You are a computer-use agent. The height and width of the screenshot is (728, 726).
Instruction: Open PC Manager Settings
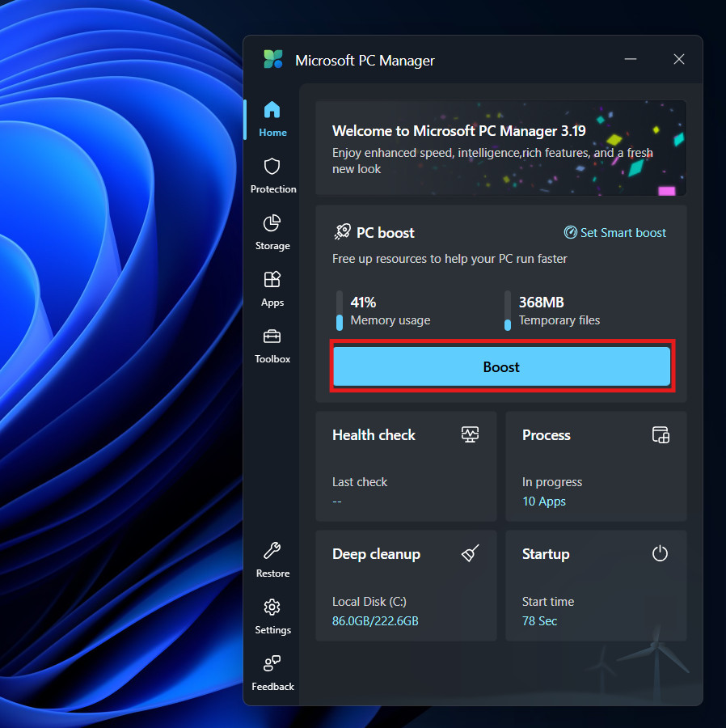272,616
